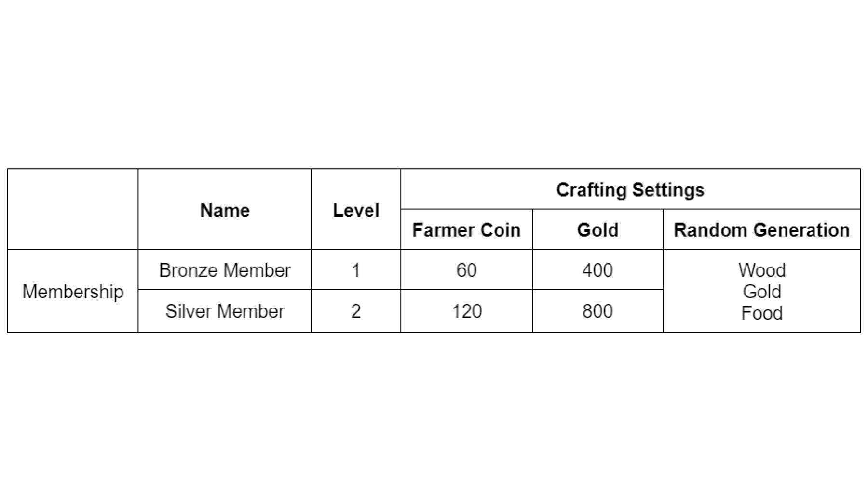Viewport: 868px width, 482px height.
Task: Click Bronze Member level value 1
Action: [356, 270]
